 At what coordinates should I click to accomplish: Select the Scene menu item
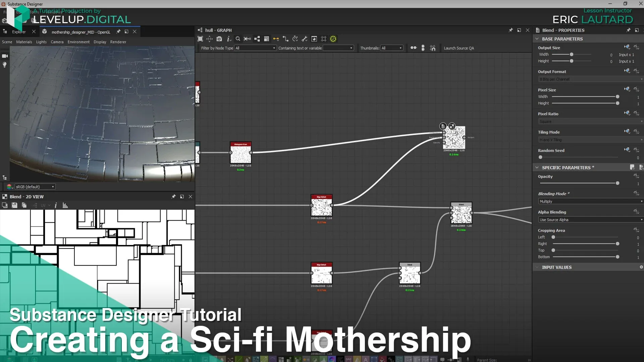point(7,42)
